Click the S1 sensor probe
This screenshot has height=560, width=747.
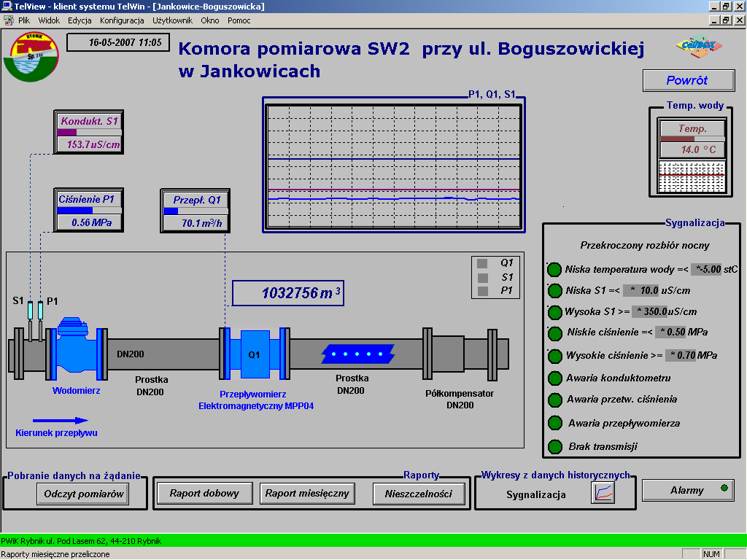pos(30,320)
